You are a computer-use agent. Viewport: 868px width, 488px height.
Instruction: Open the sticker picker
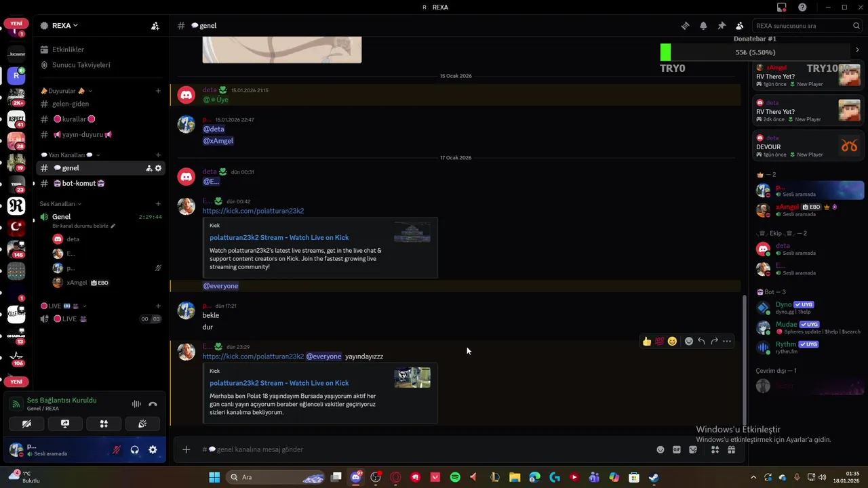click(x=693, y=449)
